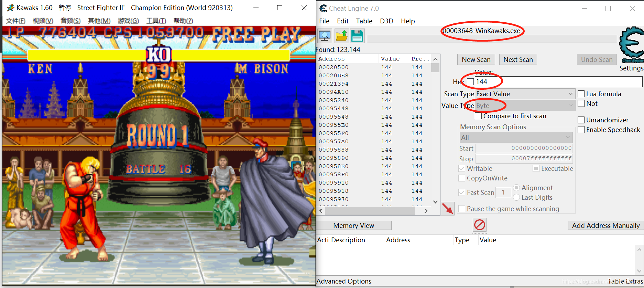Image resolution: width=644 pixels, height=288 pixels.
Task: Click results list horizontal scrollbar
Action: [x=370, y=211]
